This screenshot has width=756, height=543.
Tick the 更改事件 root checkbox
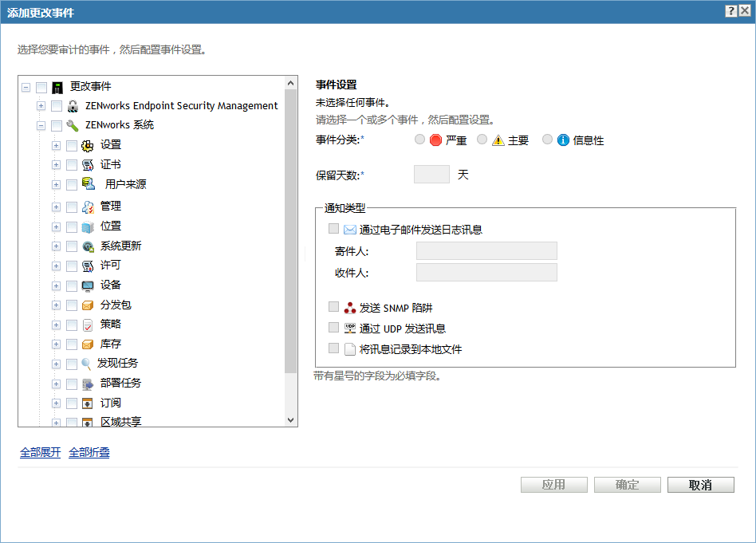point(41,87)
